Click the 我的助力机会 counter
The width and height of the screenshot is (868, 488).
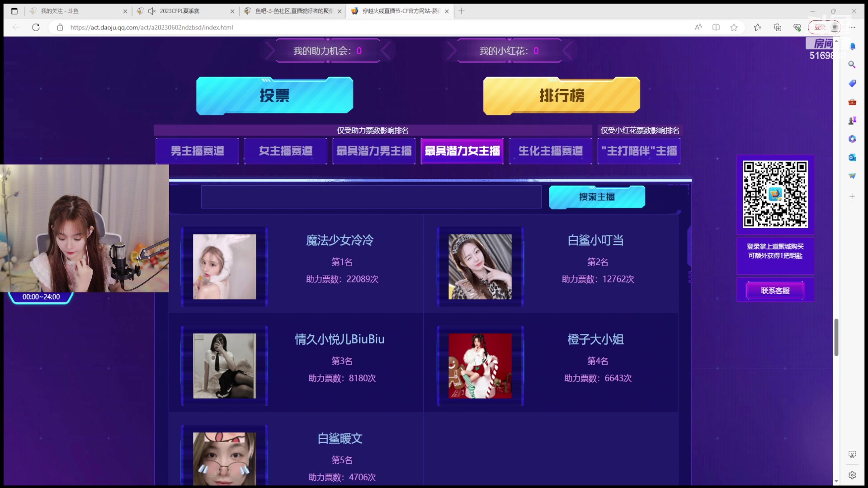(x=328, y=51)
